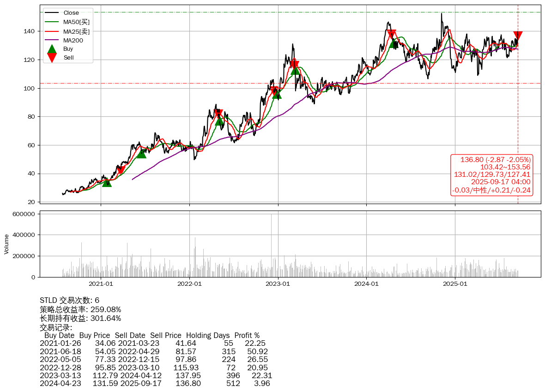Click the red Sell triangle in the legend
Screen dimensions: 545x392
click(x=52, y=58)
